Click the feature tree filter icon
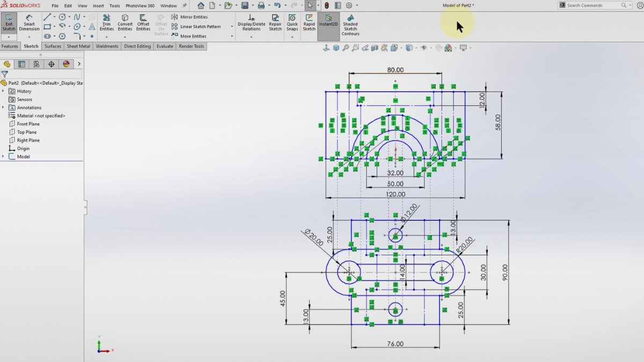The height and width of the screenshot is (362, 644). [5, 75]
